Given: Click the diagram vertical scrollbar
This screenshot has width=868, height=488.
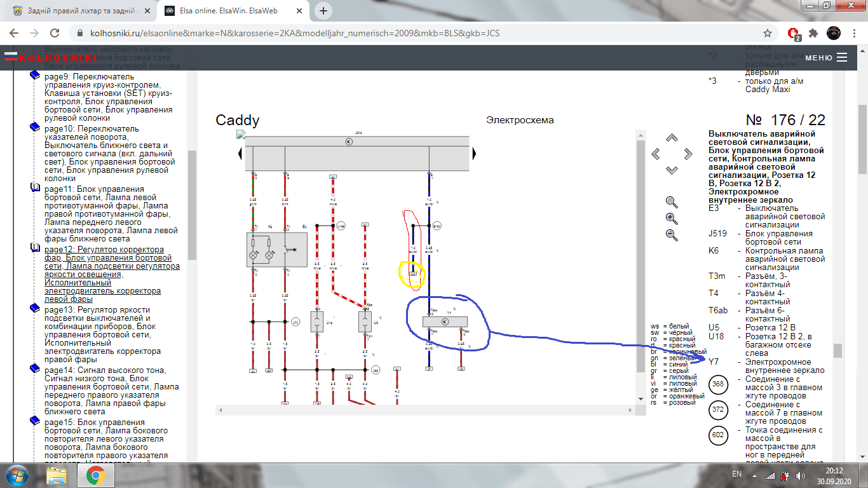Looking at the screenshot, I should click(x=641, y=266).
